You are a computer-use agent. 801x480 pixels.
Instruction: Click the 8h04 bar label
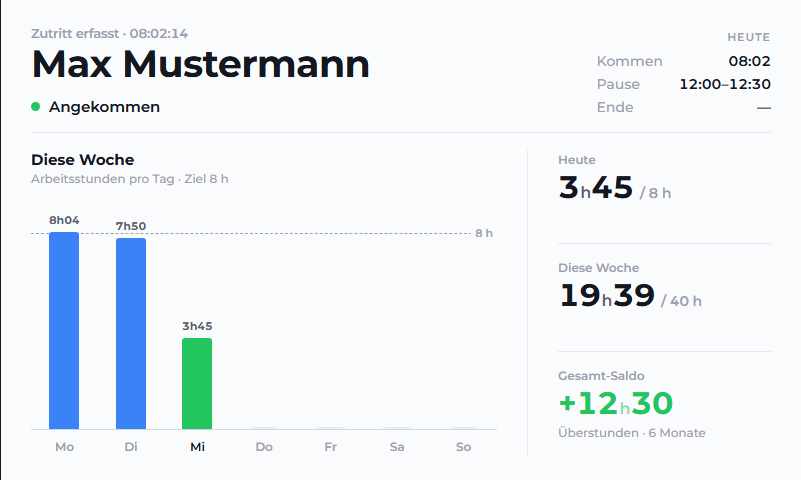(64, 220)
